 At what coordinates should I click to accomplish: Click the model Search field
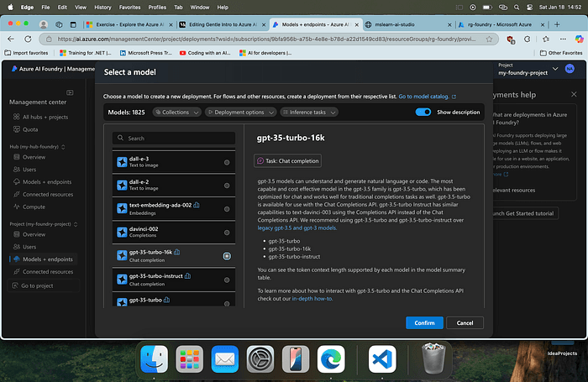point(174,139)
